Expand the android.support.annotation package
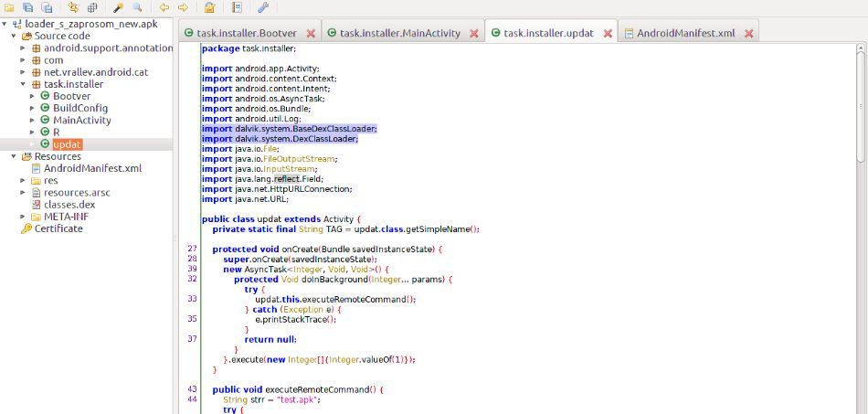 coord(23,48)
